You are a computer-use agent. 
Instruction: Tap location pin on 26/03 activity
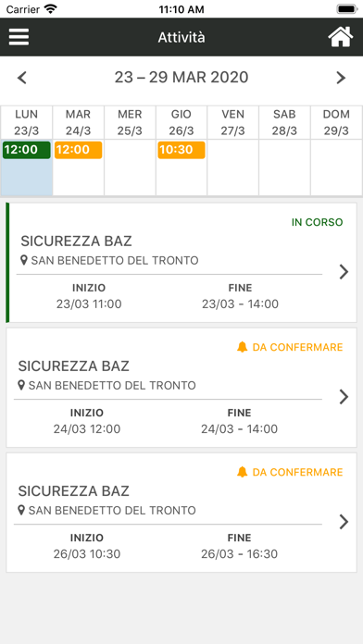click(x=22, y=511)
